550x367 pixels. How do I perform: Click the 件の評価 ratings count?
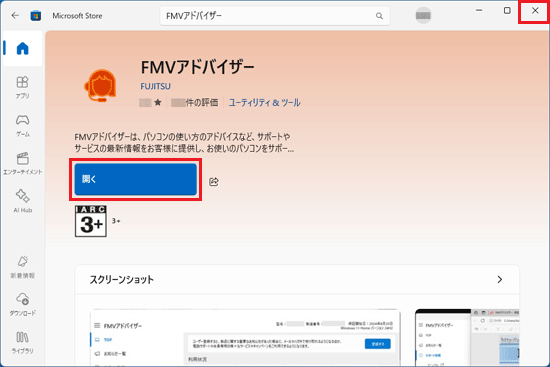coord(195,103)
